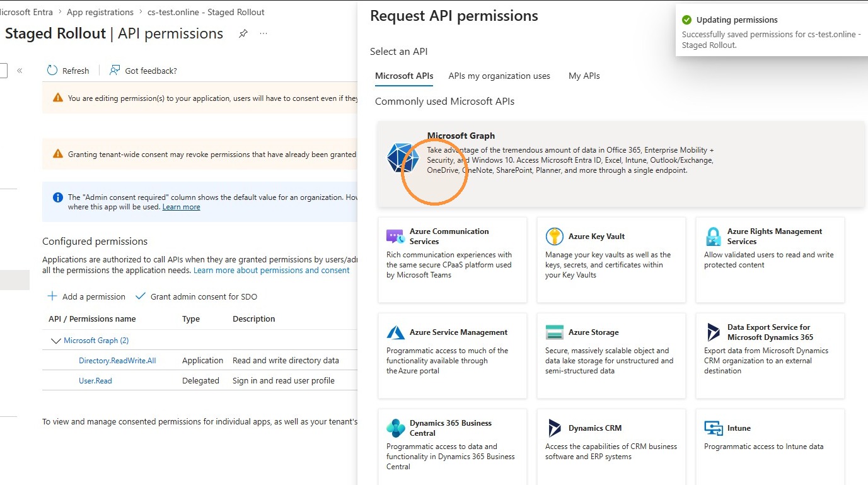
Task: Click the Azure Communication Services title
Action: [x=449, y=237]
